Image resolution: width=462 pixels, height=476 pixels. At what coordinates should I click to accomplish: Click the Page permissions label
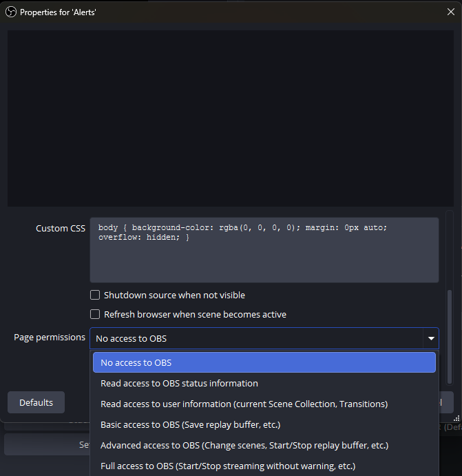tap(50, 338)
